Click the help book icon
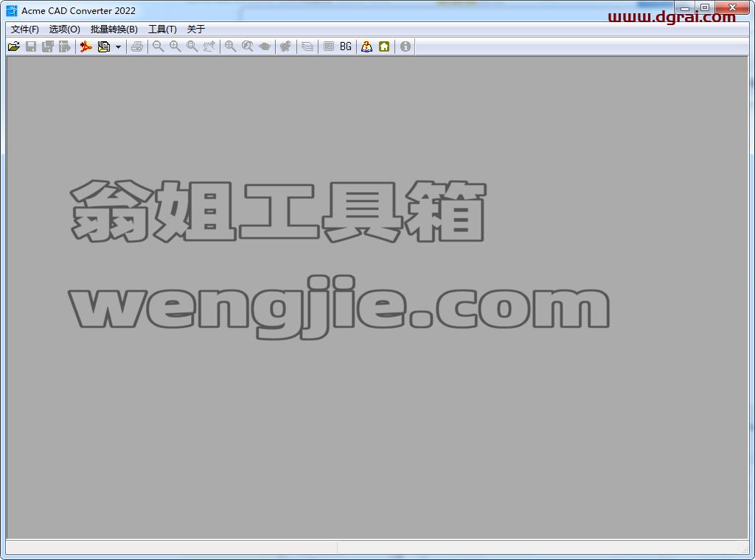This screenshot has width=755, height=560. click(x=367, y=46)
